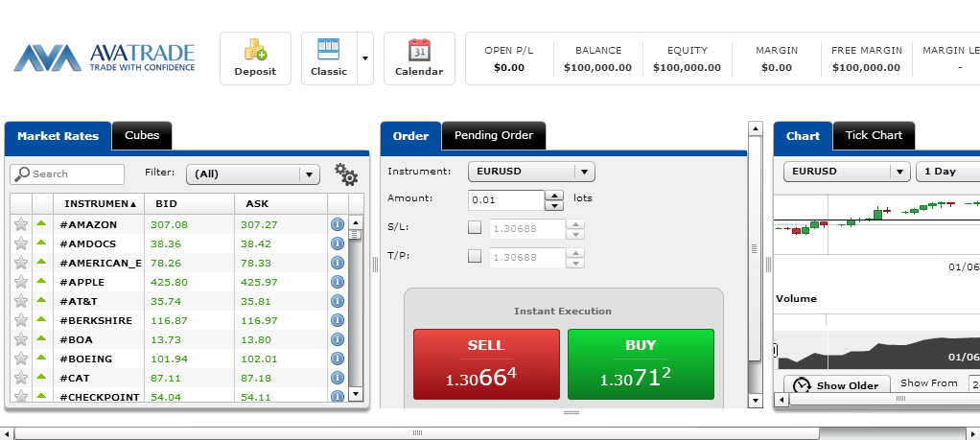
Task: Decrease Amount lots with down stepper
Action: click(x=554, y=205)
